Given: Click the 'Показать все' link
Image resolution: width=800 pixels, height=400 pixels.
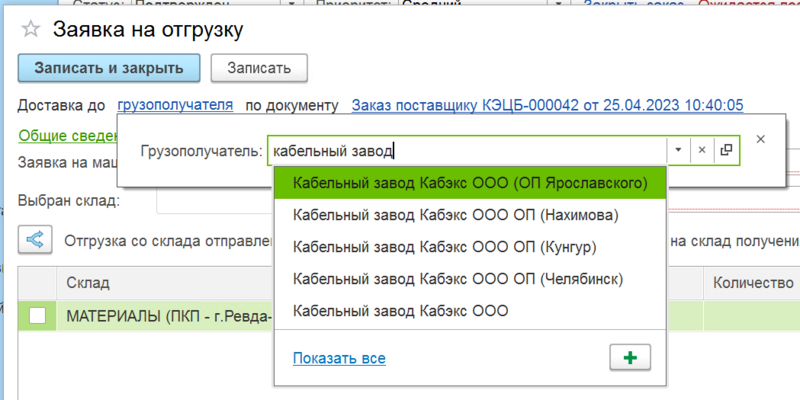Looking at the screenshot, I should click(x=339, y=358).
